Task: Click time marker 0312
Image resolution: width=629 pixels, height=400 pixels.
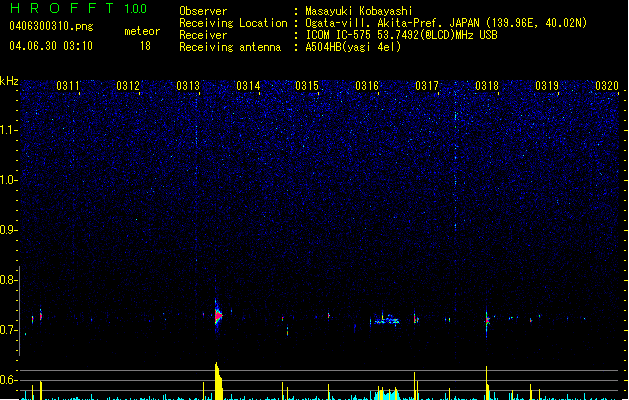Action: (x=128, y=85)
